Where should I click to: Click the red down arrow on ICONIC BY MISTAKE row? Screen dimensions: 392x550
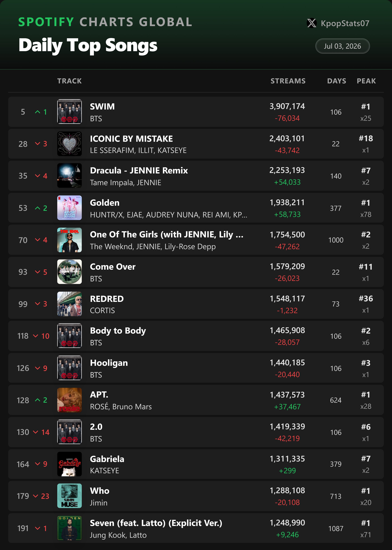coord(38,144)
